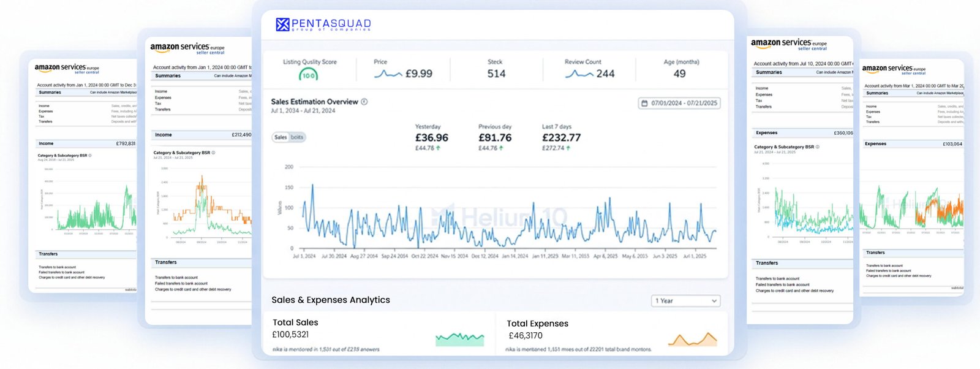Click the green Total Sales sparkline chart

point(459,338)
